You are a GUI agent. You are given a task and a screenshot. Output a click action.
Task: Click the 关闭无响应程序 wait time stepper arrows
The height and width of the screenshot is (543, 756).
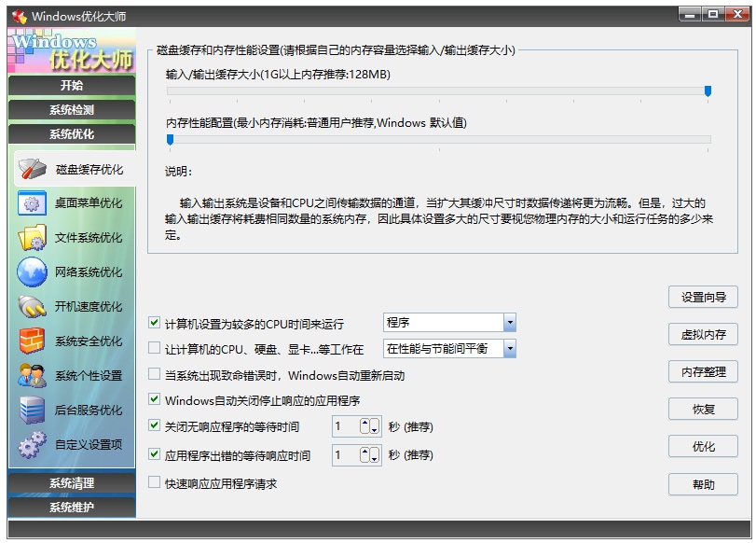coord(369,426)
